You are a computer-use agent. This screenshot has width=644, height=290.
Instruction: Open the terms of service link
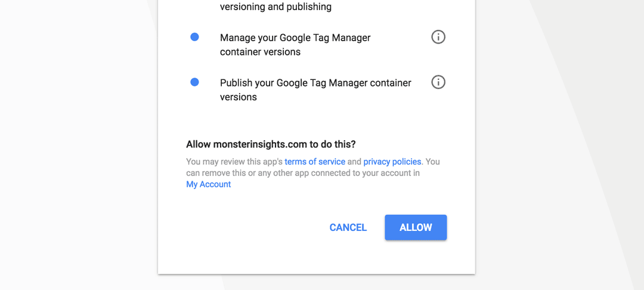point(315,162)
